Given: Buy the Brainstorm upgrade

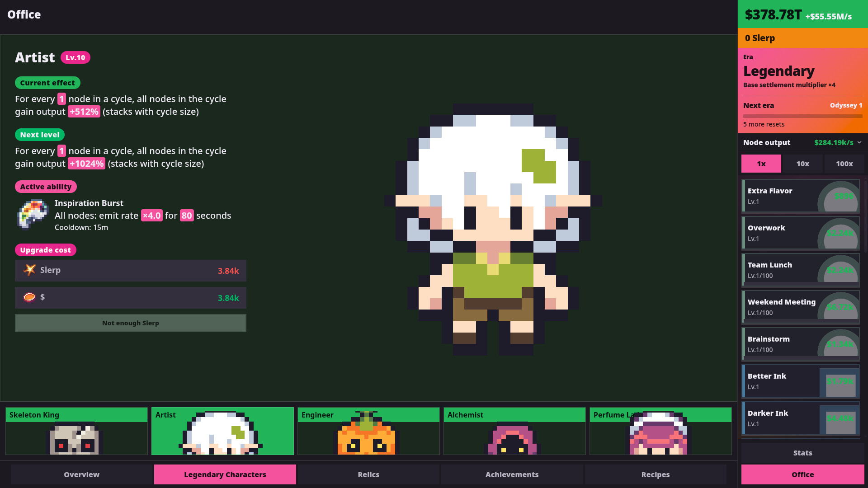Looking at the screenshot, I should [801, 344].
